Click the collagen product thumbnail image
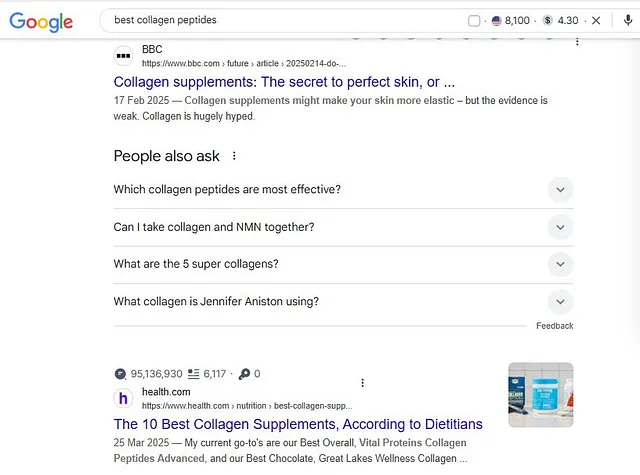 pos(540,395)
